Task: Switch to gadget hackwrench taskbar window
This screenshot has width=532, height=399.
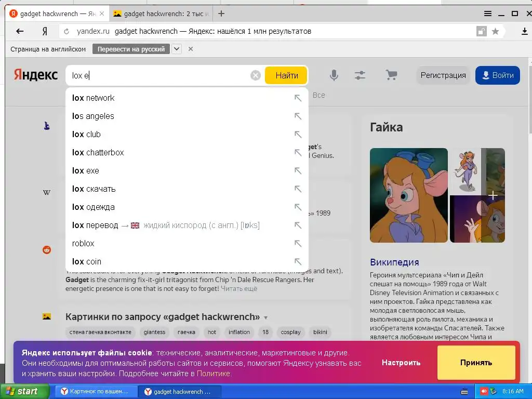Action: point(180,392)
